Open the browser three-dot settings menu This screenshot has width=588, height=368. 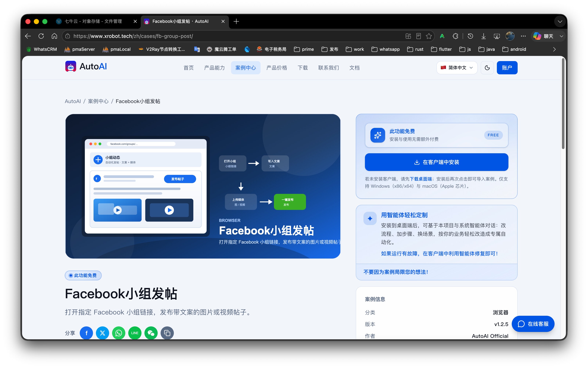(x=523, y=36)
